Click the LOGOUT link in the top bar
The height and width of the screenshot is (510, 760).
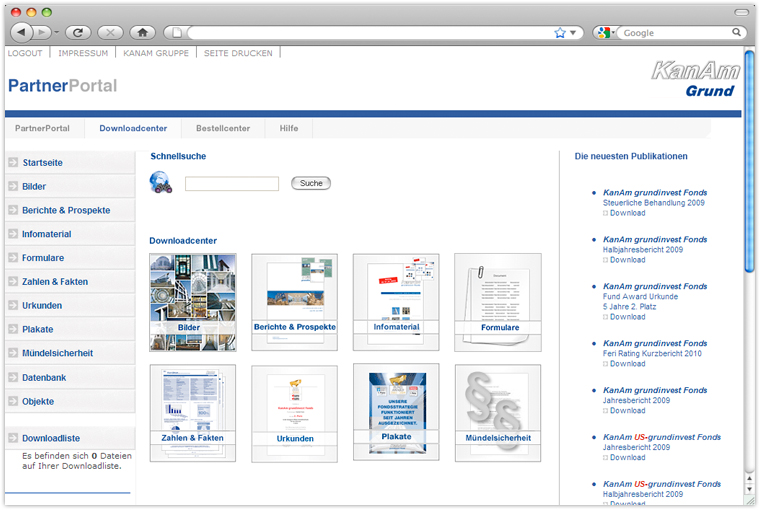point(25,53)
